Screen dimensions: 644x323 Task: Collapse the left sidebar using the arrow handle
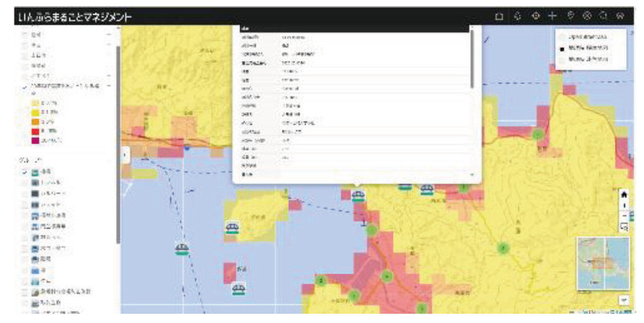(125, 155)
